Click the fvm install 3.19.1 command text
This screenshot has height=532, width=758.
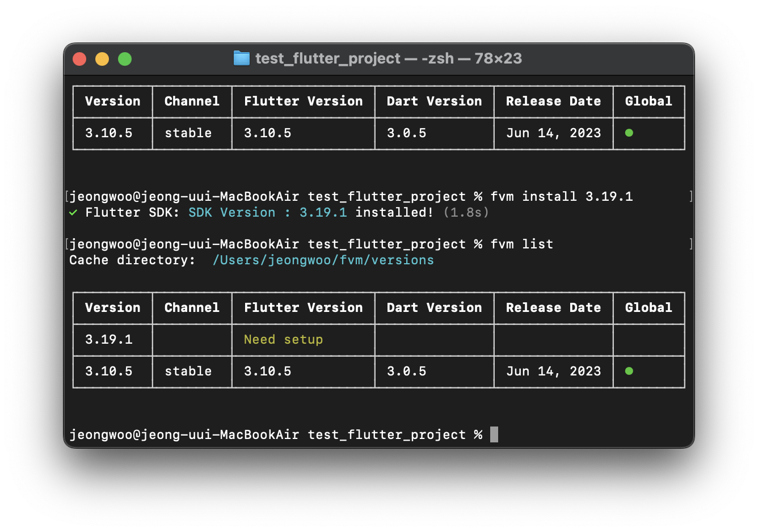[562, 197]
